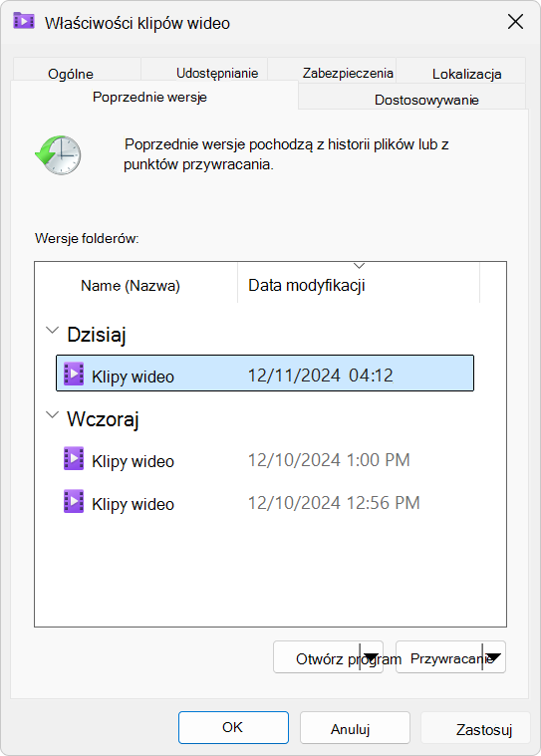Image resolution: width=541 pixels, height=756 pixels.
Task: Switch to the Ogólne tab
Action: pos(71,74)
